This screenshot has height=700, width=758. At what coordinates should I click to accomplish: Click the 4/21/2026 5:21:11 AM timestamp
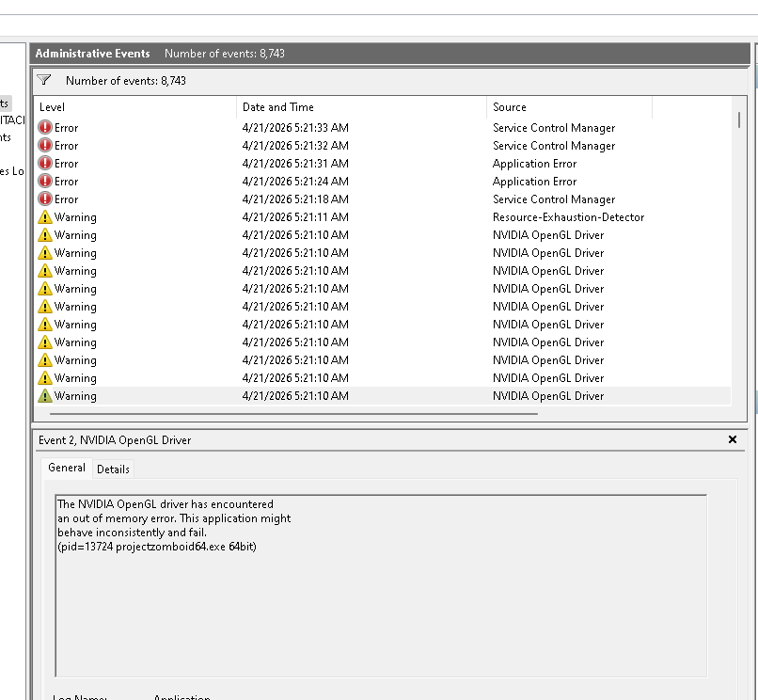click(295, 217)
